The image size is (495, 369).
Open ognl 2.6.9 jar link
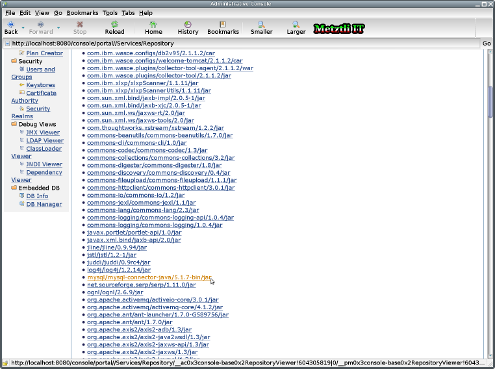tap(115, 292)
